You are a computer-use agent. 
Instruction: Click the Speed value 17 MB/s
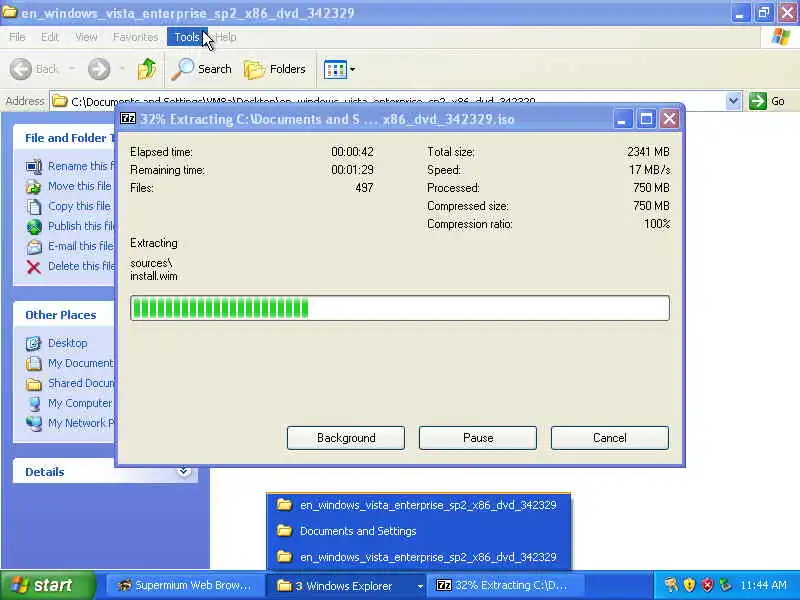click(649, 170)
